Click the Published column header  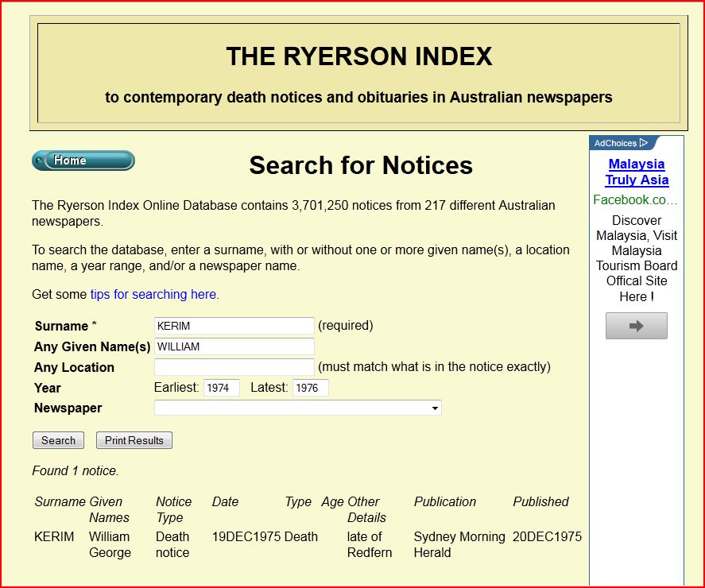point(540,501)
